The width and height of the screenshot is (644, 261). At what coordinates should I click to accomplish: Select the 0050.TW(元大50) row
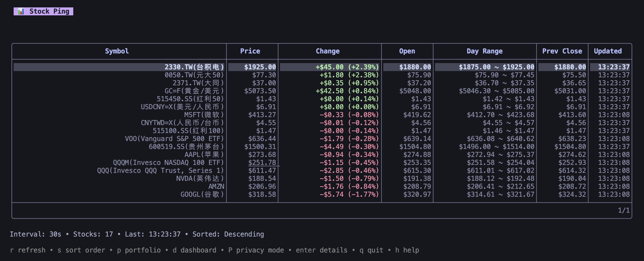(x=322, y=75)
